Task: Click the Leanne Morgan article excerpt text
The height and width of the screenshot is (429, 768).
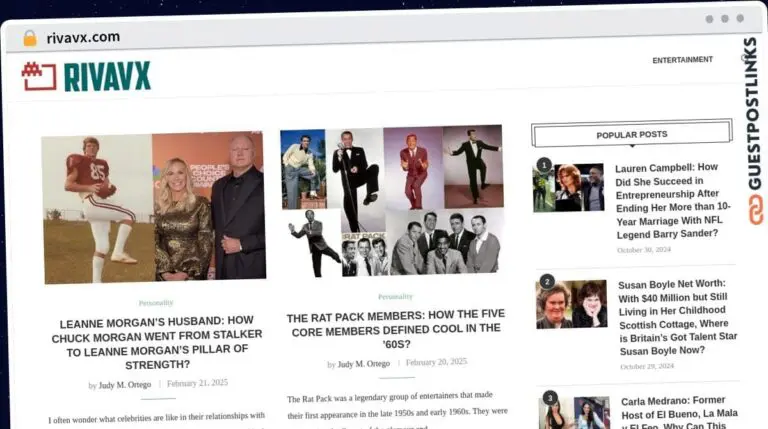Action: click(x=157, y=420)
